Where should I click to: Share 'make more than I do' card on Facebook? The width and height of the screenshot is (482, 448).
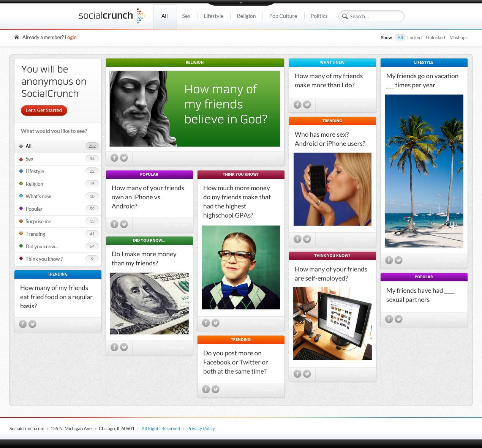[x=297, y=105]
